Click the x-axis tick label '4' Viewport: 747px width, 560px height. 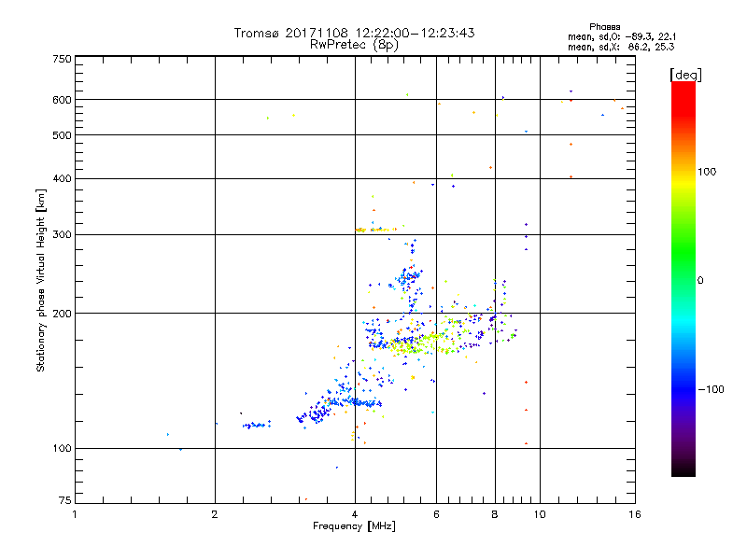[355, 514]
